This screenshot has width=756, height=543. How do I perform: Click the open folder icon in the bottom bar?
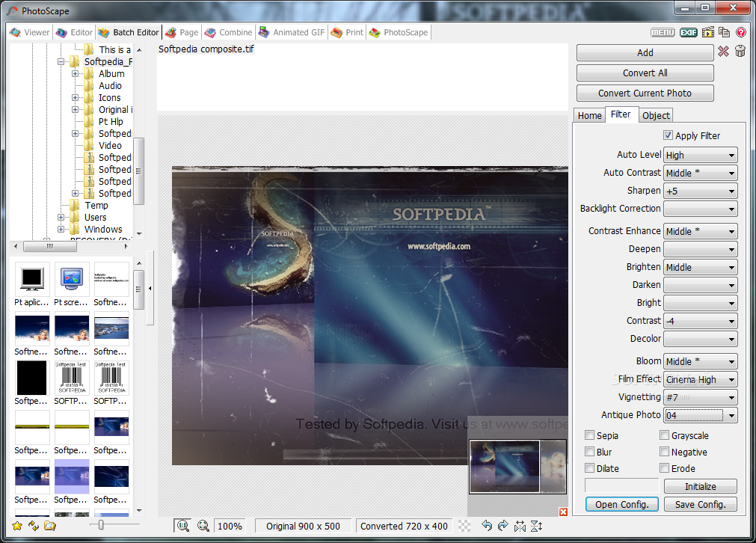click(50, 526)
